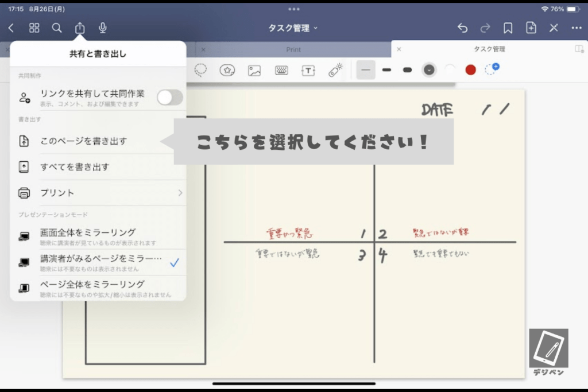Add a new page with the page-plus icon
588x392 pixels.
pos(531,28)
